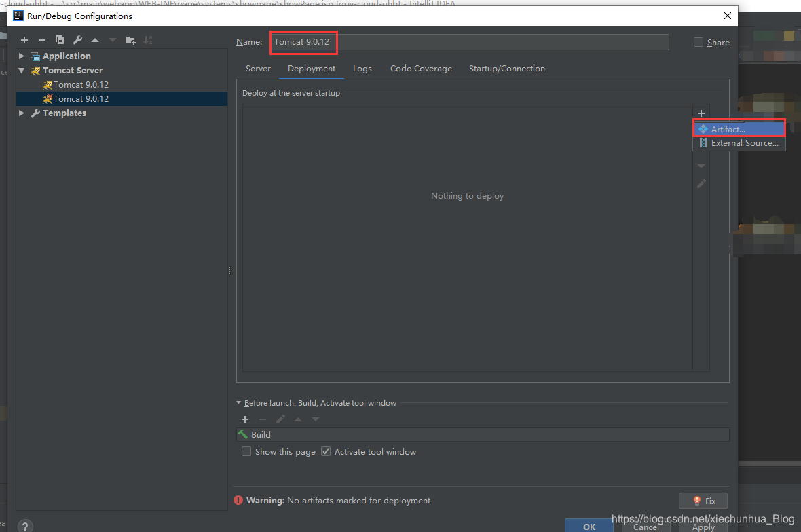Edit deployment item pencil icon
The height and width of the screenshot is (532, 801).
[701, 183]
